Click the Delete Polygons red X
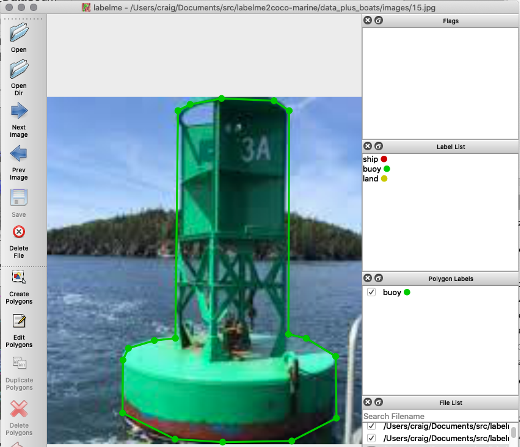 point(19,409)
